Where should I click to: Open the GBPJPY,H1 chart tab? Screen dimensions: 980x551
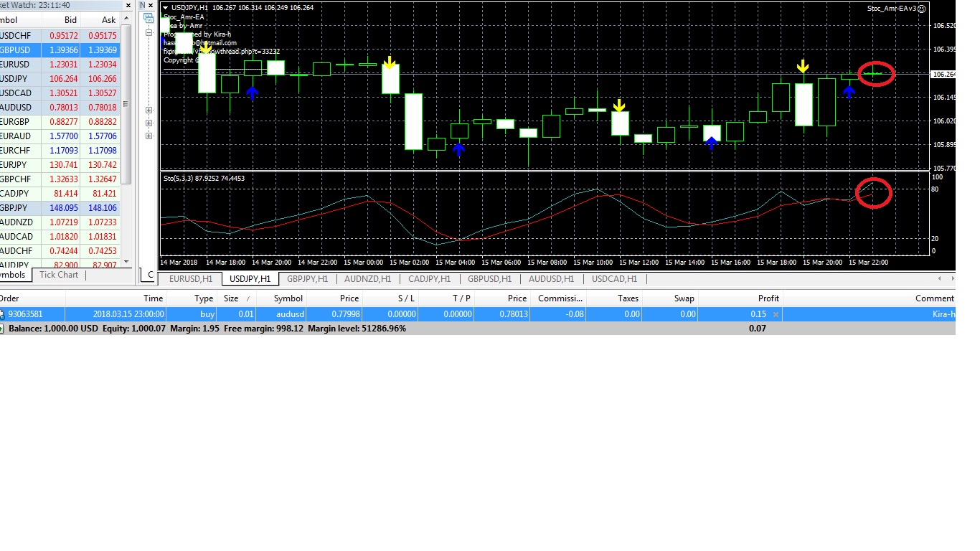click(x=307, y=279)
